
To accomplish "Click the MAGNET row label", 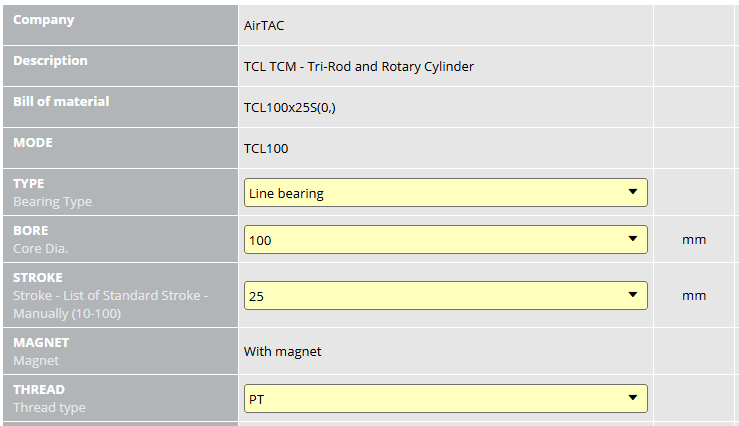I will [x=41, y=343].
